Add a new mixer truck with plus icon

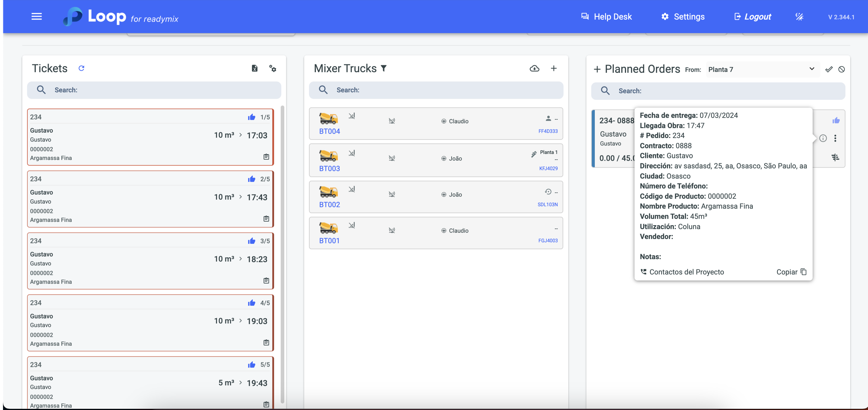coord(554,68)
